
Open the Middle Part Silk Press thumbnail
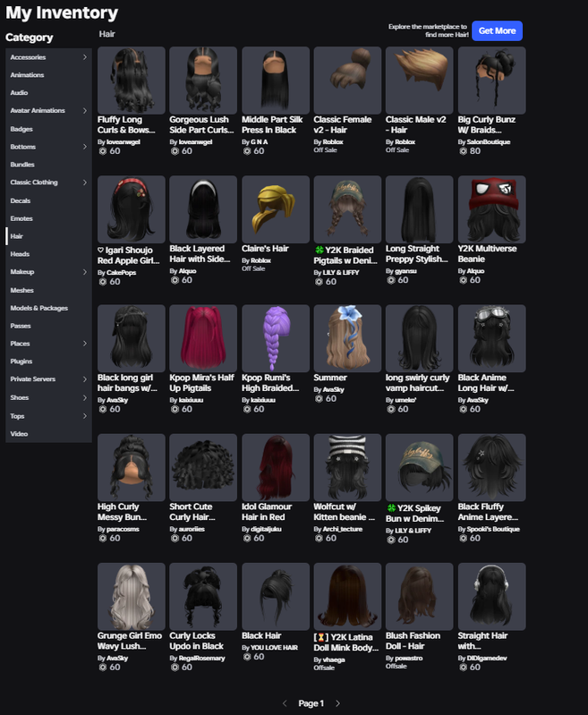[x=276, y=81]
